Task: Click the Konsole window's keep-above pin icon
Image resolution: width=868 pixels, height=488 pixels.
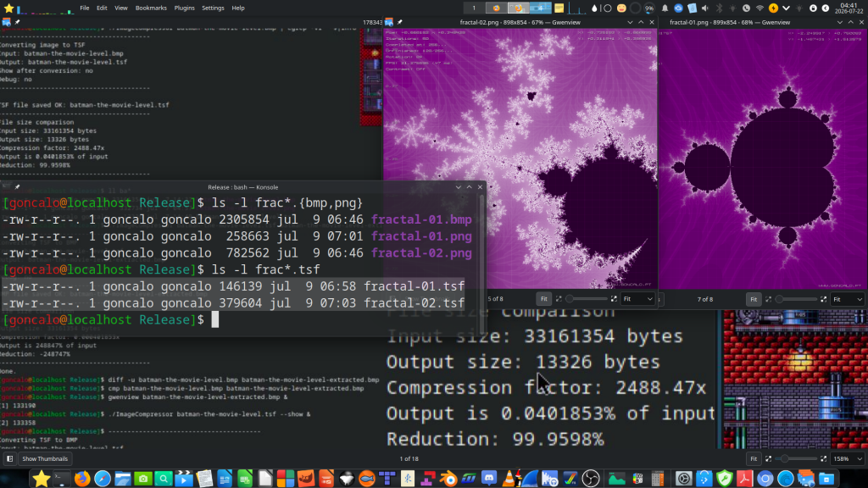Action: 17,187
